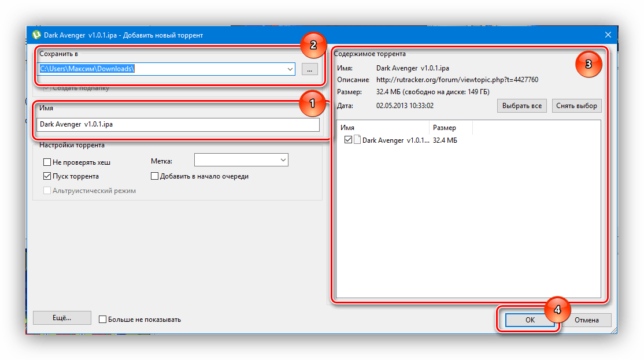Click the torrent name field 'Dark Avenger v1.0.1.ipa'

click(x=178, y=124)
